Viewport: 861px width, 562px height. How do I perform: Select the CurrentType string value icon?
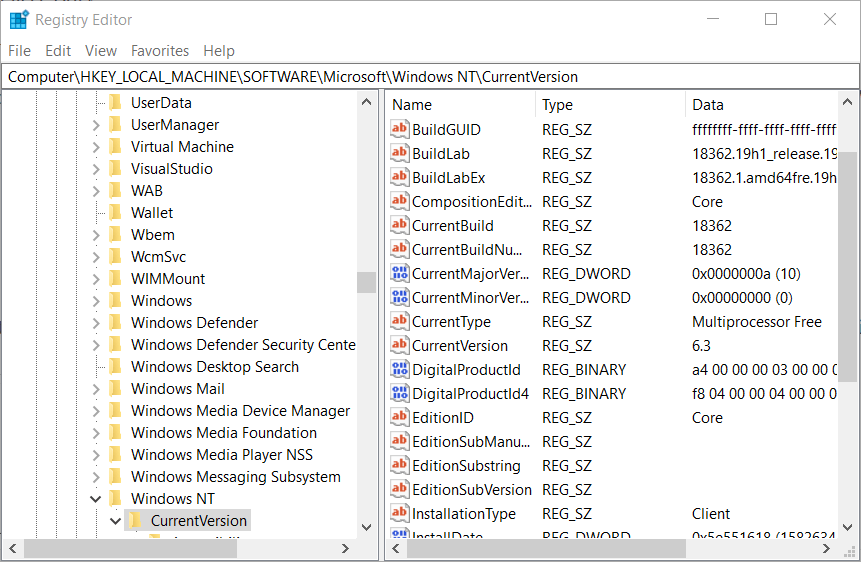[399, 321]
